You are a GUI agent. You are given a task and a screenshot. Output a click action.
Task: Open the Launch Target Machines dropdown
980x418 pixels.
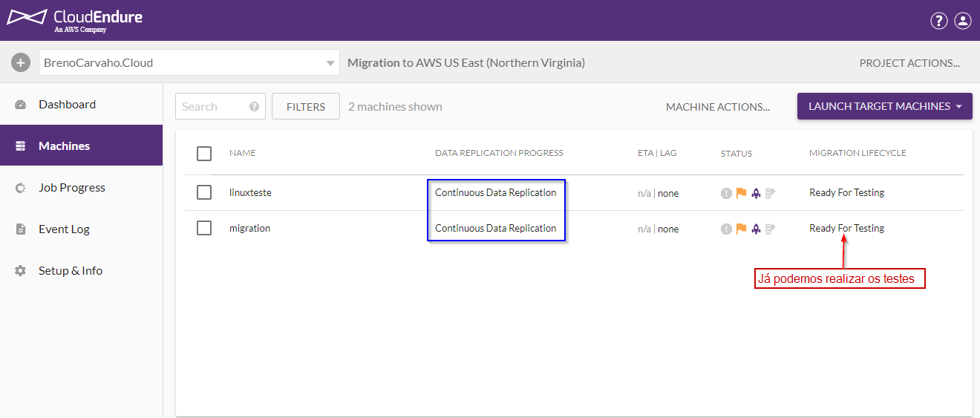coord(884,106)
